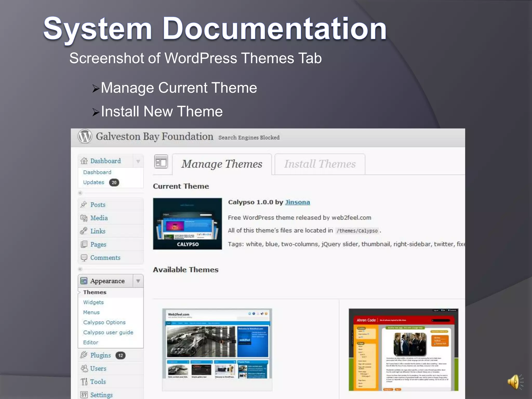This screenshot has height=399, width=532.
Task: Click the Tools icon in sidebar
Action: (x=84, y=381)
